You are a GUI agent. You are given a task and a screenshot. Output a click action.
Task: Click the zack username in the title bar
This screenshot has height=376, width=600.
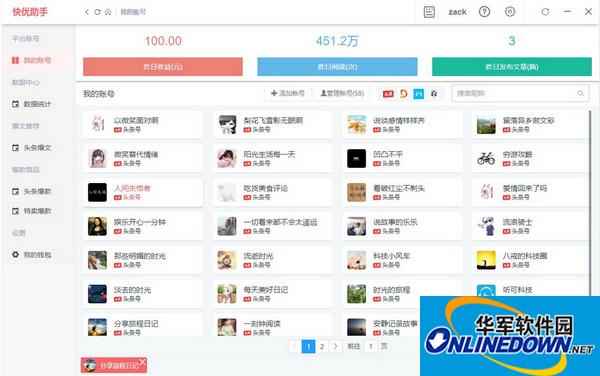457,12
